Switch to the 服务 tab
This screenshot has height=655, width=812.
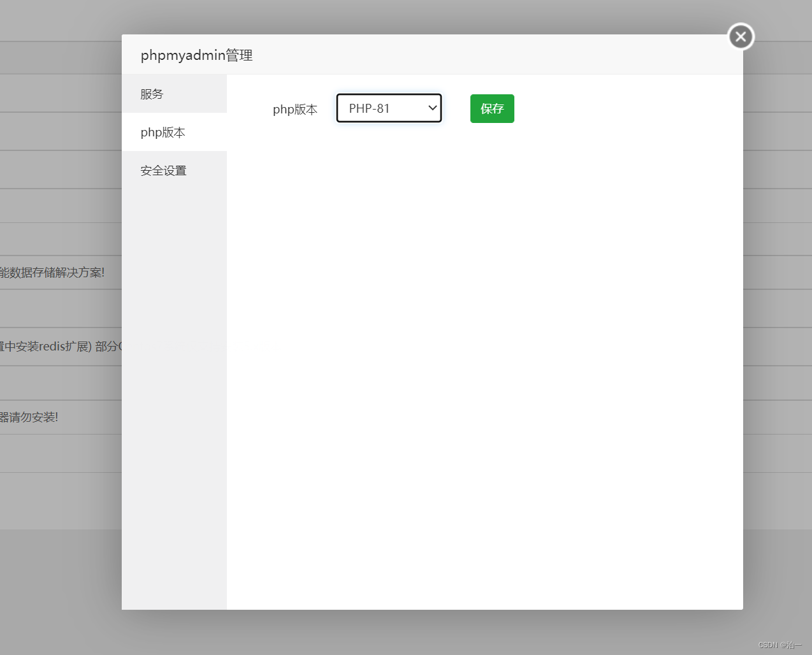coord(152,93)
